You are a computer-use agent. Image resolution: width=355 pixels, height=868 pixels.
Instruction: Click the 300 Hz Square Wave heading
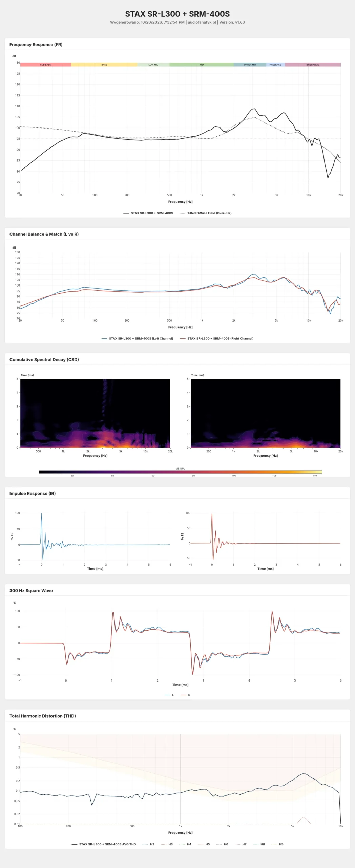tap(31, 591)
